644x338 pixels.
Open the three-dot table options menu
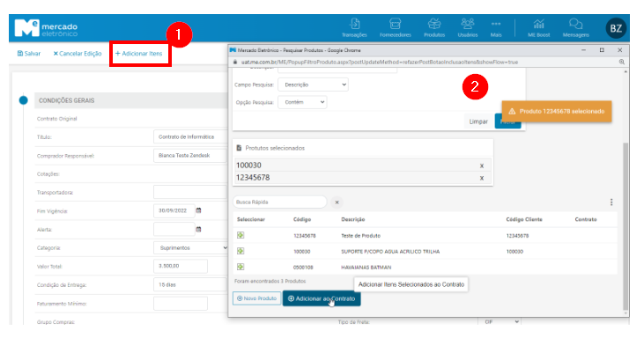point(611,202)
